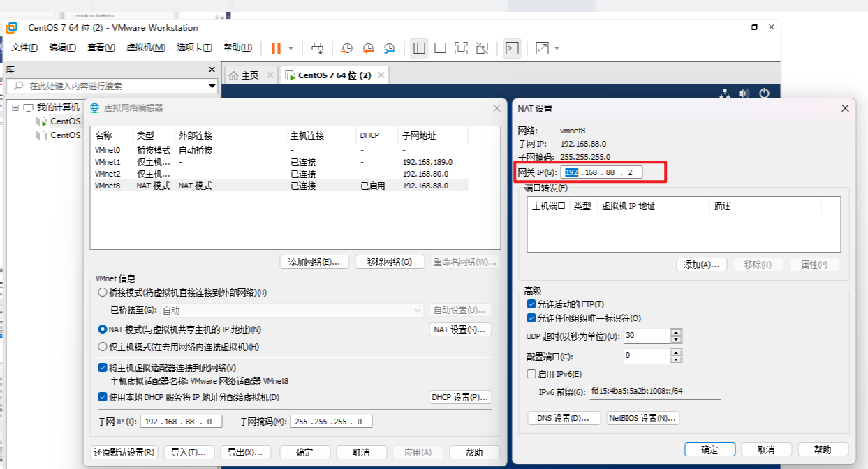This screenshot has width=868, height=469.
Task: Take a snapshot of the virtual machine
Action: 346,48
